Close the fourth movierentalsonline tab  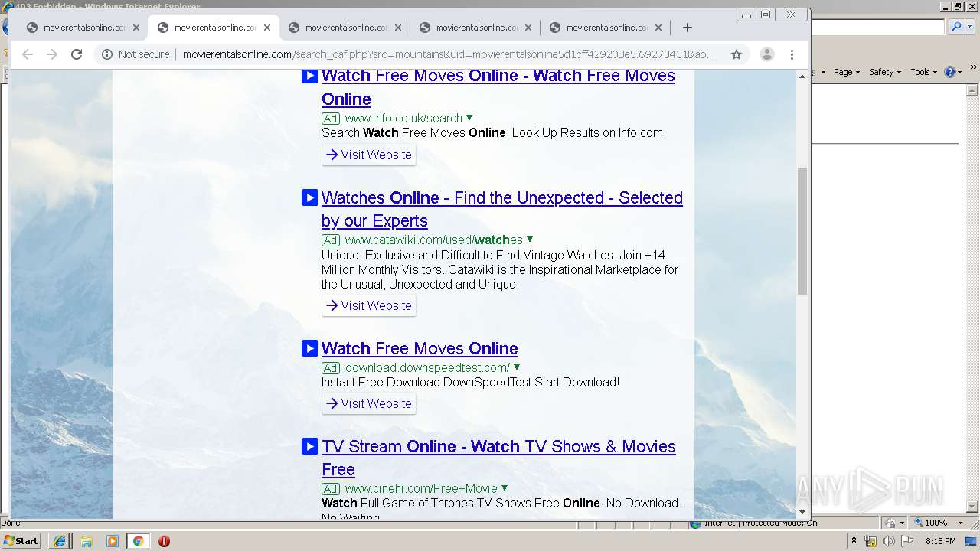coord(528,28)
